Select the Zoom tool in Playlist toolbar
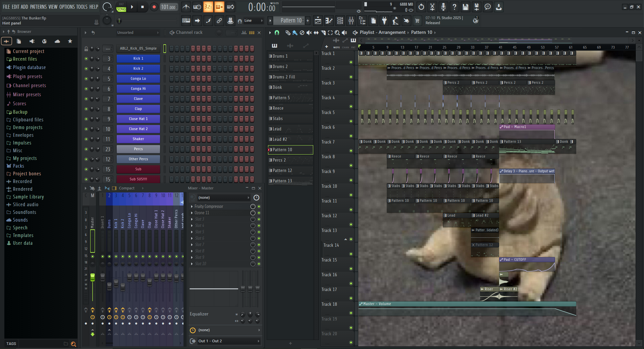 [337, 33]
